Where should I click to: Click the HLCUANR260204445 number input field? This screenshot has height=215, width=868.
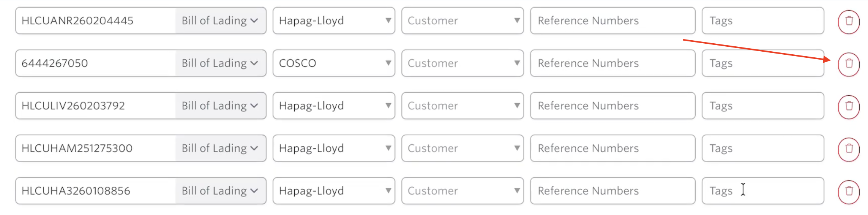[x=95, y=21]
